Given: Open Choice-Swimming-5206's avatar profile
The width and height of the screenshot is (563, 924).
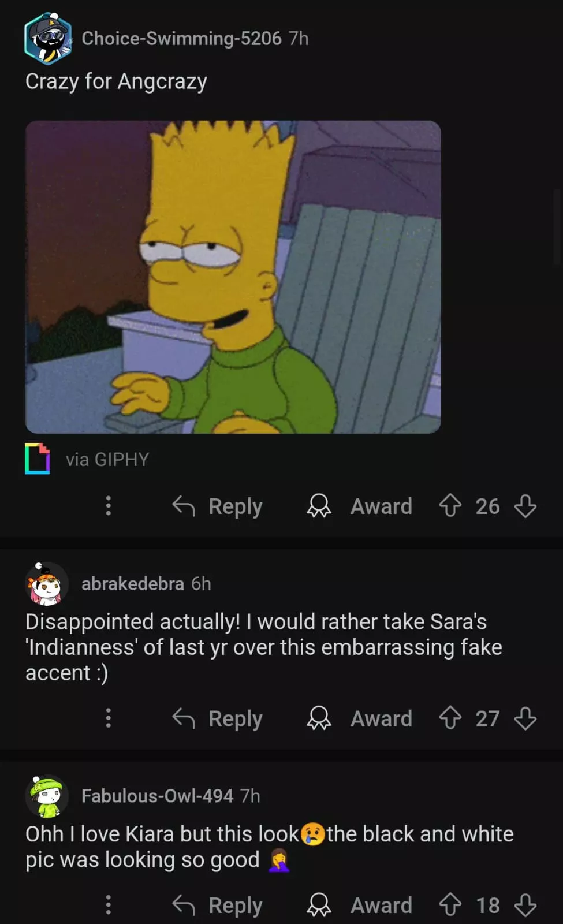Looking at the screenshot, I should pyautogui.click(x=47, y=39).
